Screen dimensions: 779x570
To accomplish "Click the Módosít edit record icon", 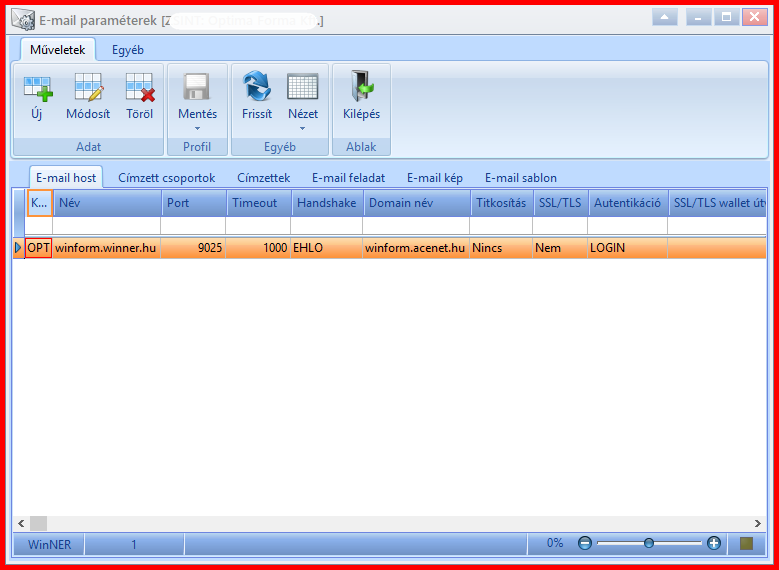I will tap(88, 88).
